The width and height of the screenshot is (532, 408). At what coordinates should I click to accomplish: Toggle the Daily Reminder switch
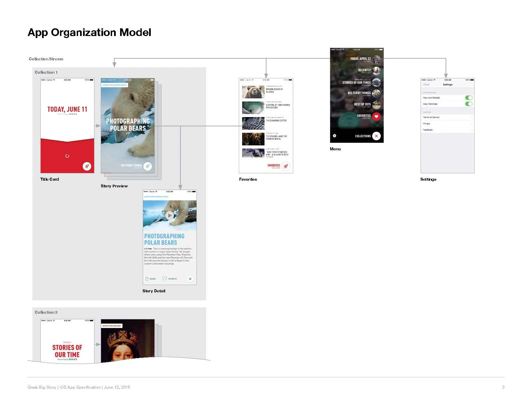coord(469,104)
